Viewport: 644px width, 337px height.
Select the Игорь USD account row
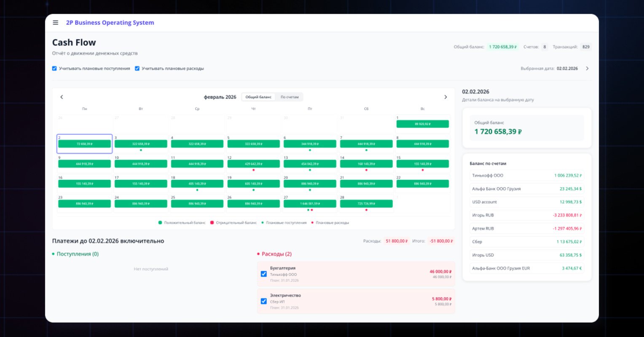pos(527,255)
